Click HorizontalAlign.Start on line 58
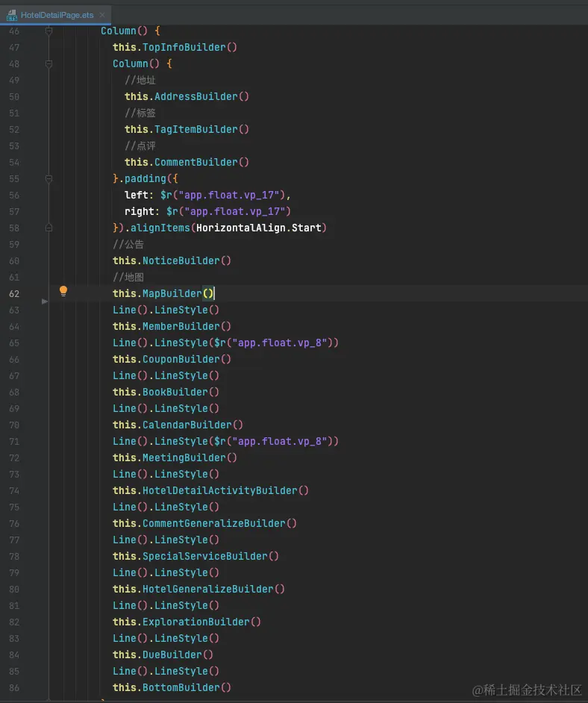This screenshot has width=588, height=703. click(259, 228)
